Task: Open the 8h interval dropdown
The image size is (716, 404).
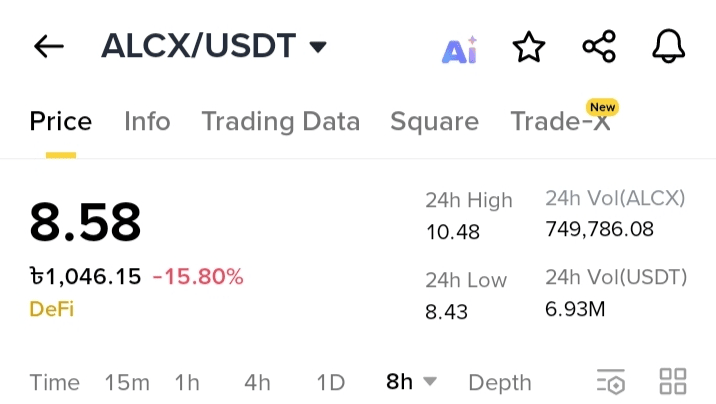Action: 411,381
